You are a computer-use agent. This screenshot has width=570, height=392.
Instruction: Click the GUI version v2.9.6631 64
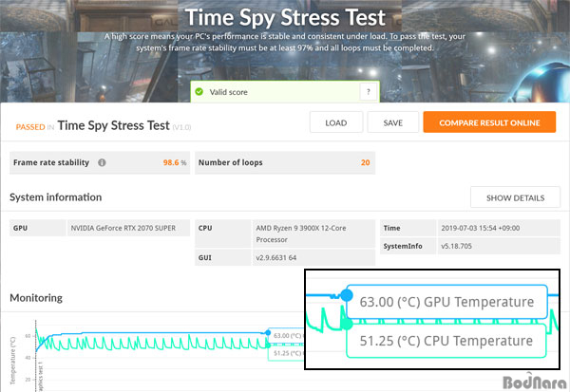pos(275,257)
